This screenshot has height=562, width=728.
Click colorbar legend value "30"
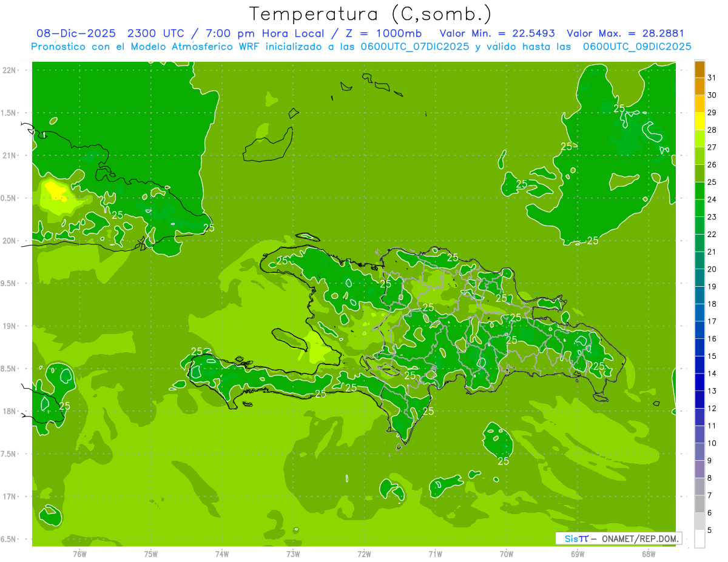[x=712, y=95]
